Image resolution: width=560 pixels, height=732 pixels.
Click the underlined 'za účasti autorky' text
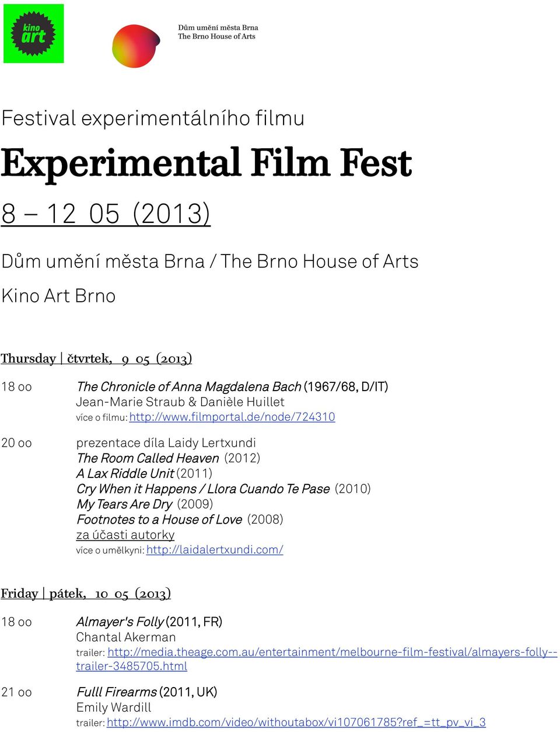pyautogui.click(x=125, y=535)
